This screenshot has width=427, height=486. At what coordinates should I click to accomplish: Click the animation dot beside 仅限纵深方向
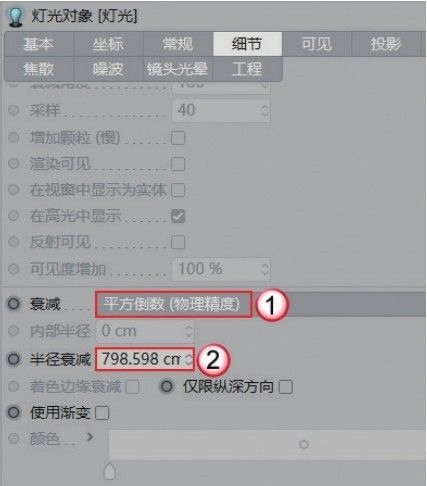pyautogui.click(x=167, y=387)
